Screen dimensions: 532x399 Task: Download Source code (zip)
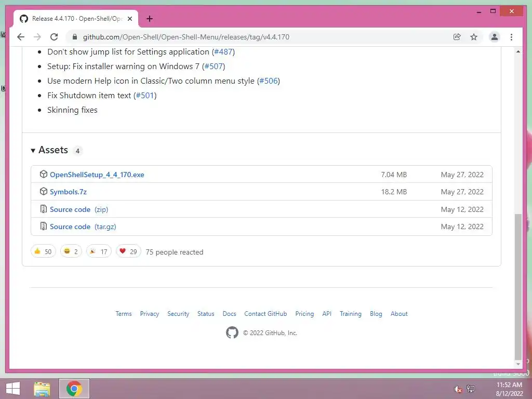pyautogui.click(x=79, y=209)
